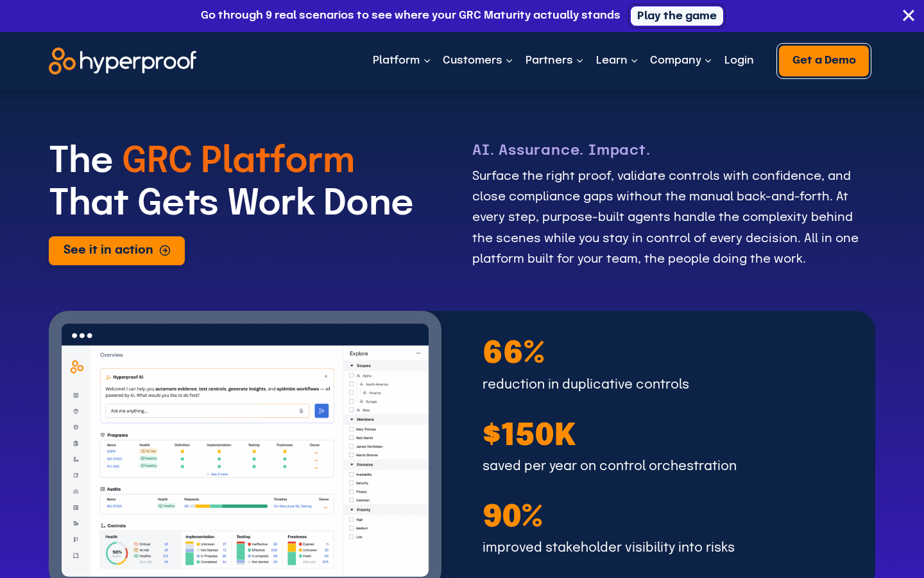
Task: Open the Platform menu
Action: click(401, 60)
